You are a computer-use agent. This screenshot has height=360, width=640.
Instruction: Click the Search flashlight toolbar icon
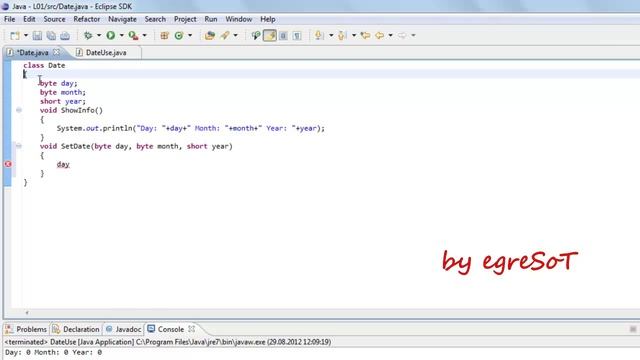(224, 36)
